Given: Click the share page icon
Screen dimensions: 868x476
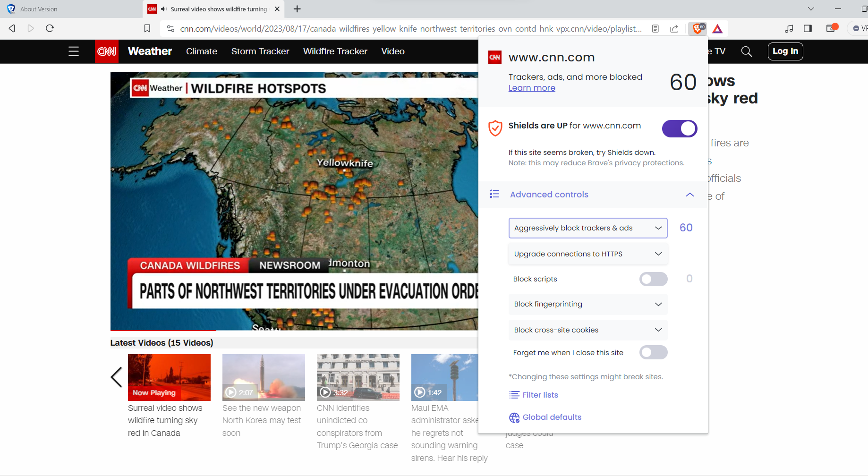Looking at the screenshot, I should [x=674, y=28].
